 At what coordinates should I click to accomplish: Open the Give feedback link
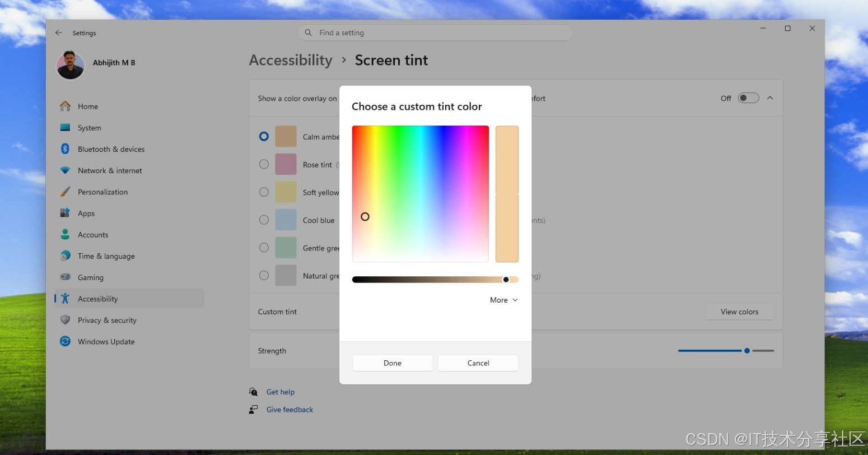pos(290,410)
